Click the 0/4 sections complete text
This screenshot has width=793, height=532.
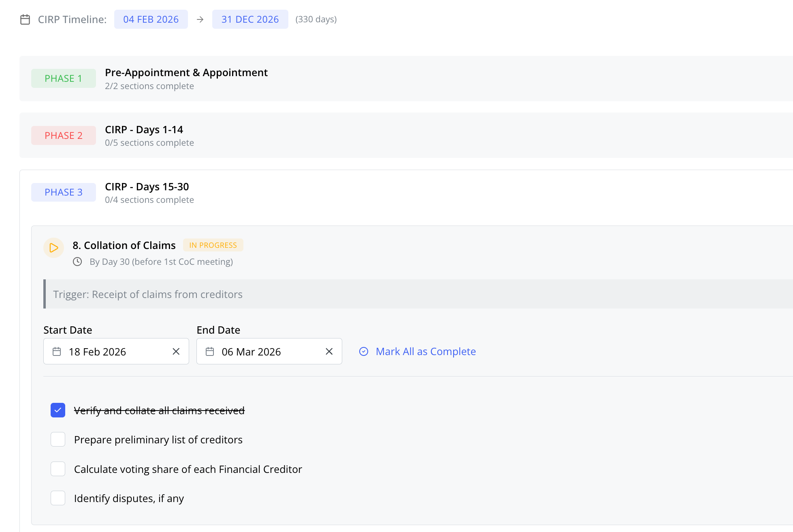[149, 200]
